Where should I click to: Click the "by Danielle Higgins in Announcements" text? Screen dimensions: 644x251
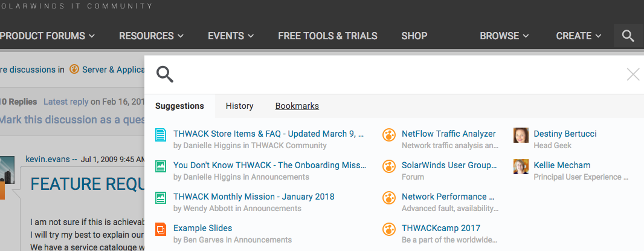(x=241, y=177)
